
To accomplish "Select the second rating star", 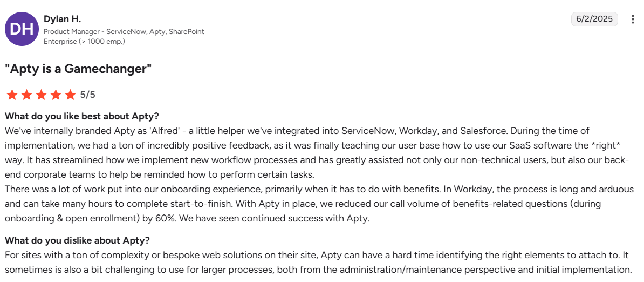I will [26, 95].
